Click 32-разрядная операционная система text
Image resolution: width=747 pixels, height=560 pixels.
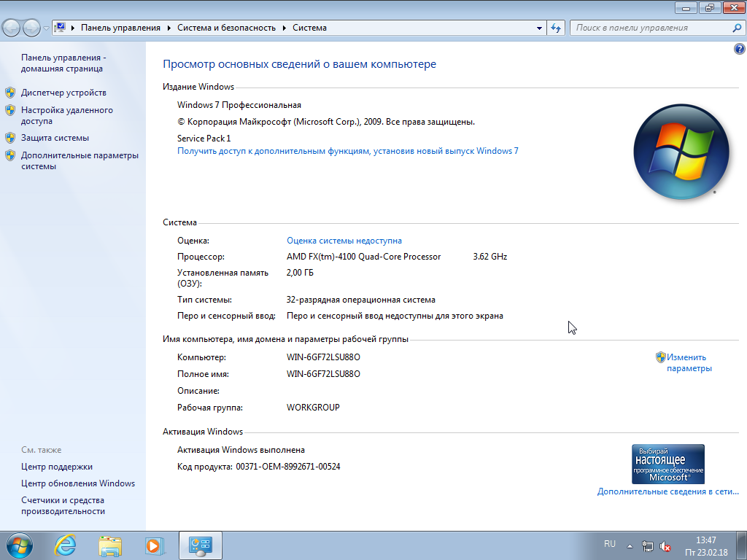tap(360, 300)
